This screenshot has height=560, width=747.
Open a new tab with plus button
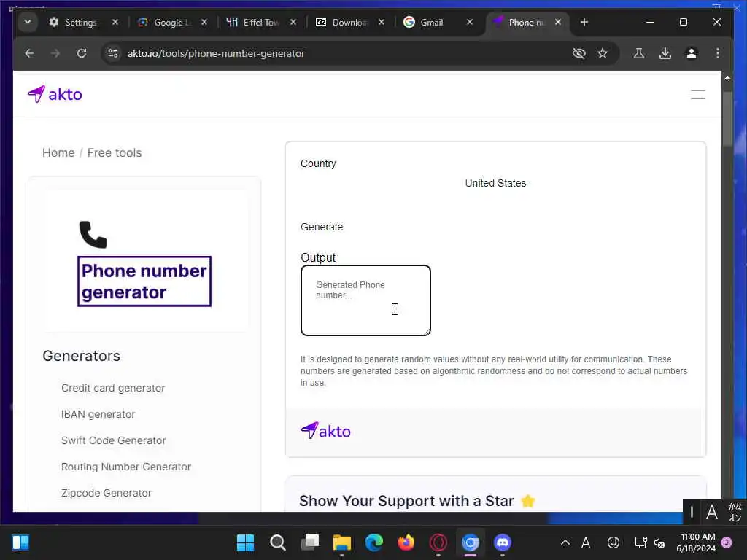pyautogui.click(x=584, y=23)
